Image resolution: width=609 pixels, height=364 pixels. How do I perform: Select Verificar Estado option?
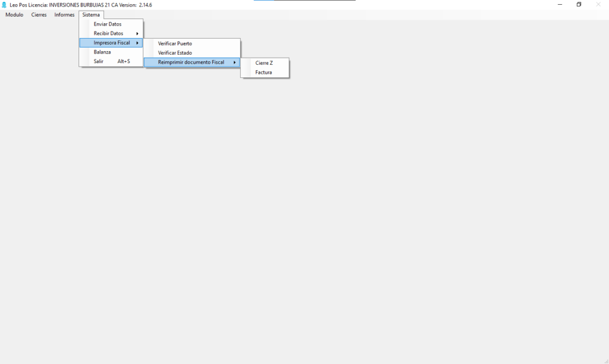[192, 53]
